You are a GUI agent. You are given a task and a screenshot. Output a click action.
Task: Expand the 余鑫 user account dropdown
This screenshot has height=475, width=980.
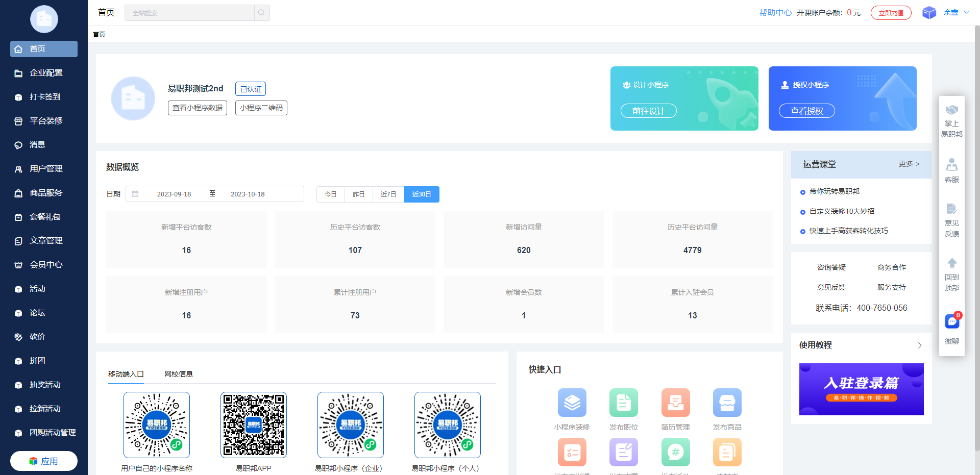[x=955, y=13]
